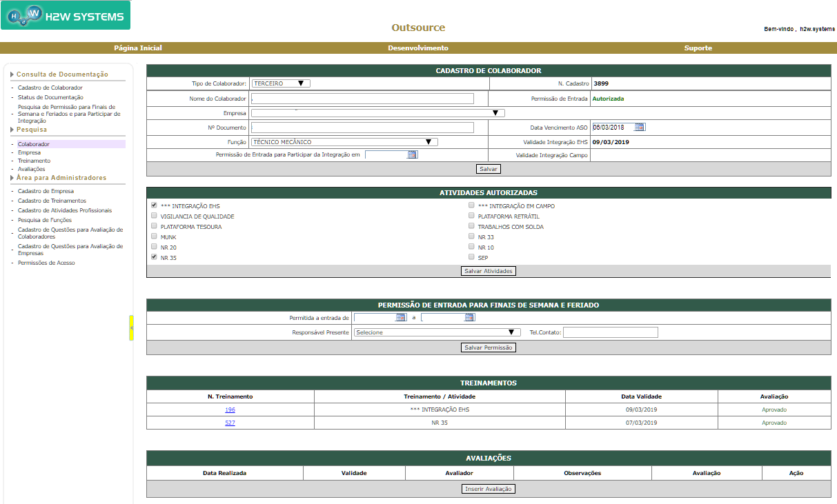
Task: Open the Suporte menu item
Action: click(x=698, y=48)
